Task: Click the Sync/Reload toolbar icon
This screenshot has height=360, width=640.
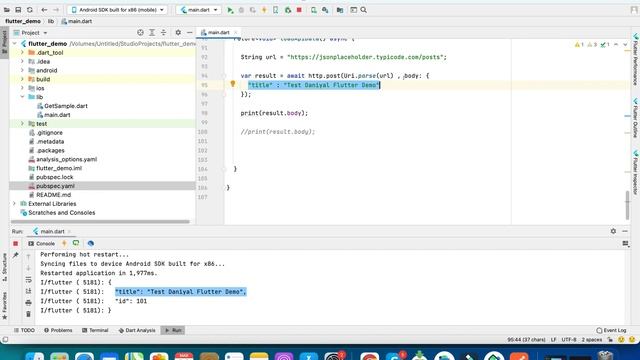Action: (29, 10)
